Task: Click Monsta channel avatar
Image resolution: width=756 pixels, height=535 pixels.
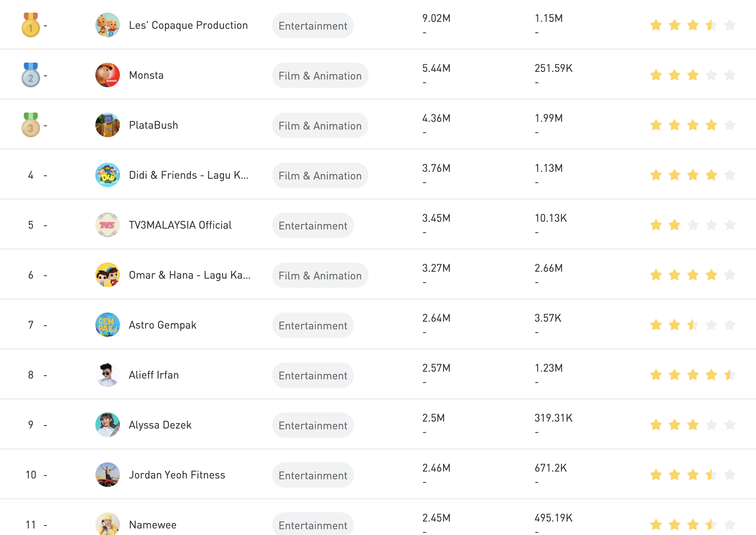Action: [x=107, y=75]
